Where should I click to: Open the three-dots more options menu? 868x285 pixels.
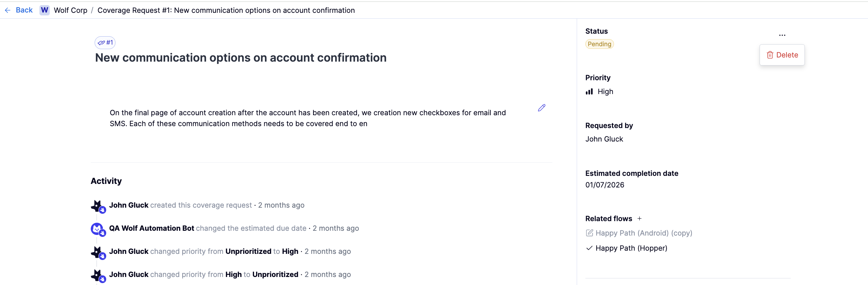[782, 35]
